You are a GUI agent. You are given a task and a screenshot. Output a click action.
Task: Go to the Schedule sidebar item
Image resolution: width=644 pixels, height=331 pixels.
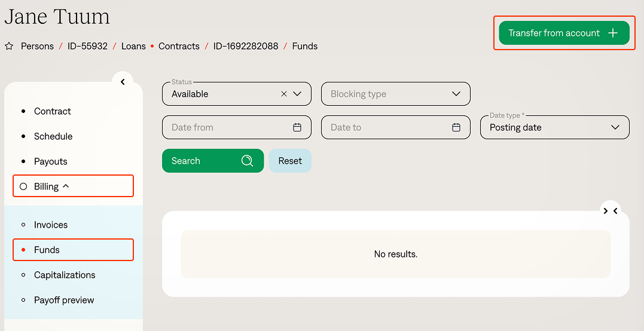click(x=53, y=136)
